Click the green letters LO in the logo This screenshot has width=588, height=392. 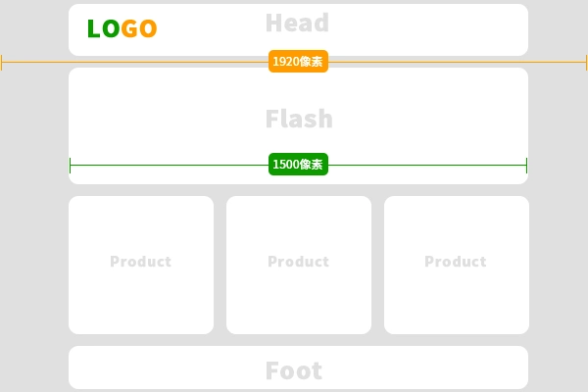103,29
